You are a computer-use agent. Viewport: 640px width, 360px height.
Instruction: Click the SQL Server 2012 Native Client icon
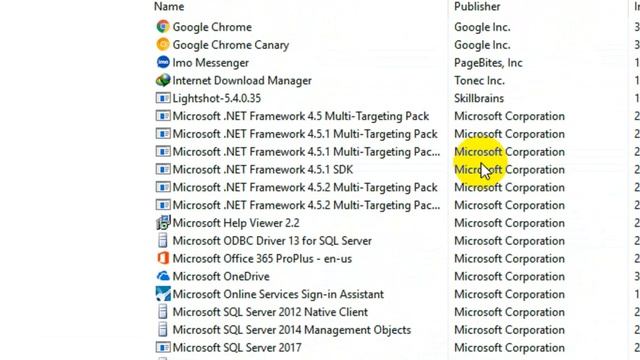point(162,312)
